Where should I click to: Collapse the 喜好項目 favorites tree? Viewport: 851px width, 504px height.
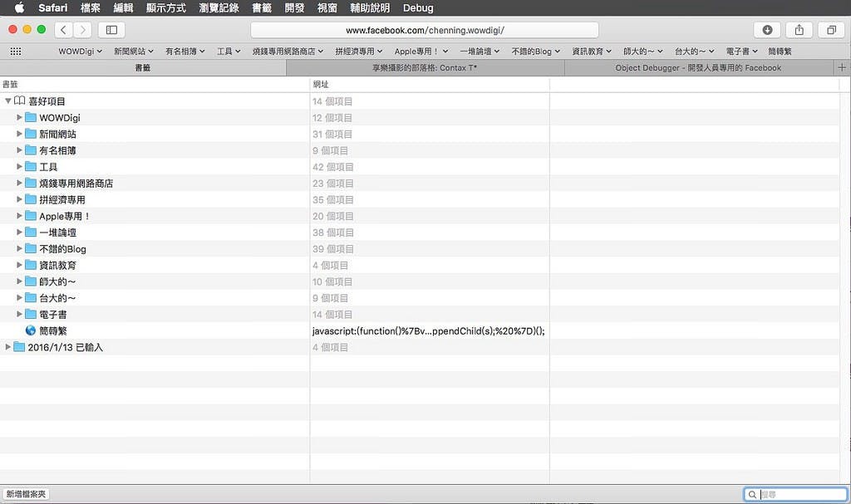coord(8,101)
